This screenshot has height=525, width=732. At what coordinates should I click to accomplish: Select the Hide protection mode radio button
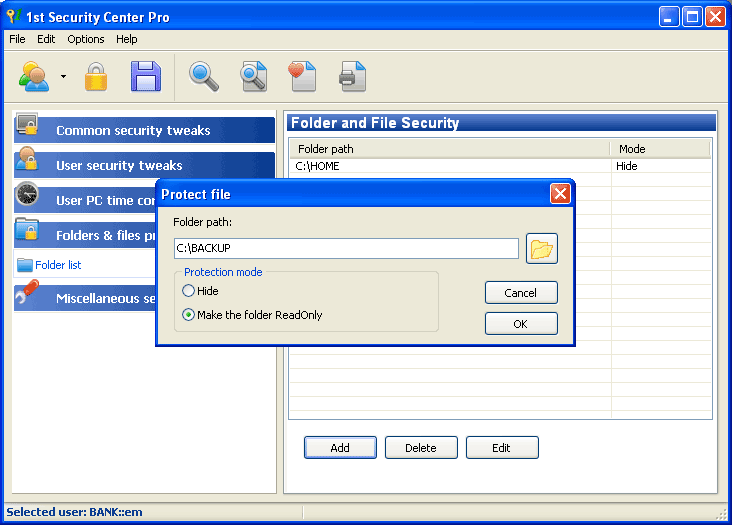click(188, 291)
